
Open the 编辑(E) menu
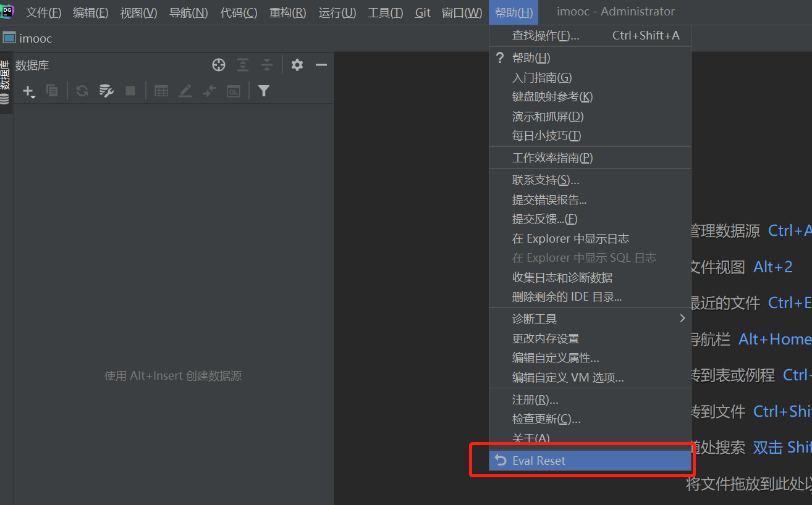click(x=90, y=12)
